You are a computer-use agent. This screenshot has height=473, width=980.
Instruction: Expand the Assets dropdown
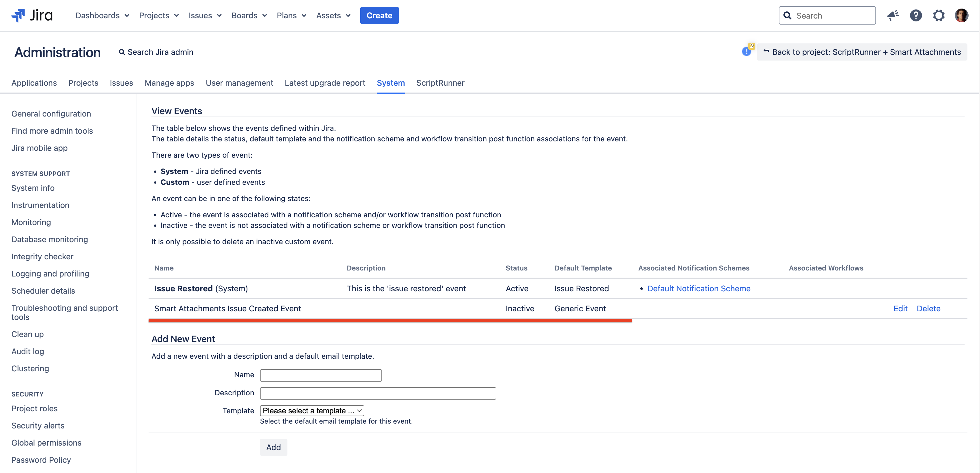click(x=333, y=16)
